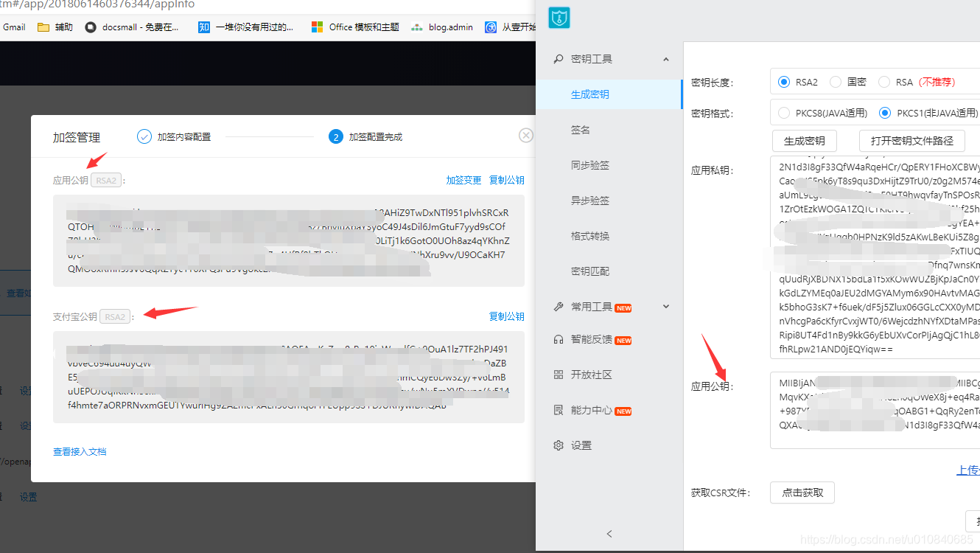Select PKCS1(非JAVA适用) key format
This screenshot has width=980, height=553.
click(884, 114)
